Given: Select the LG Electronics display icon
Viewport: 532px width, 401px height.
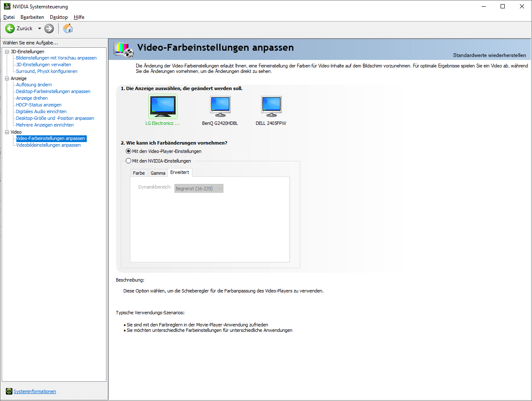Looking at the screenshot, I should point(163,106).
